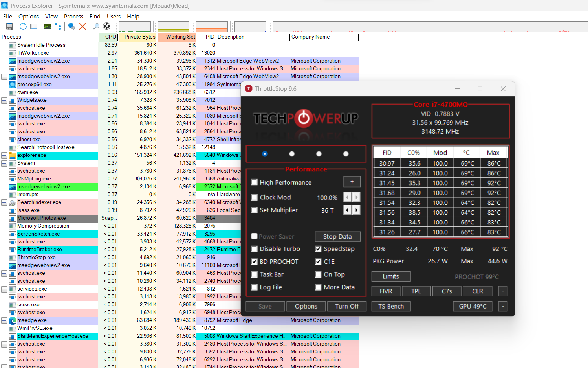Open the Process menu
The image size is (588, 368).
click(73, 17)
